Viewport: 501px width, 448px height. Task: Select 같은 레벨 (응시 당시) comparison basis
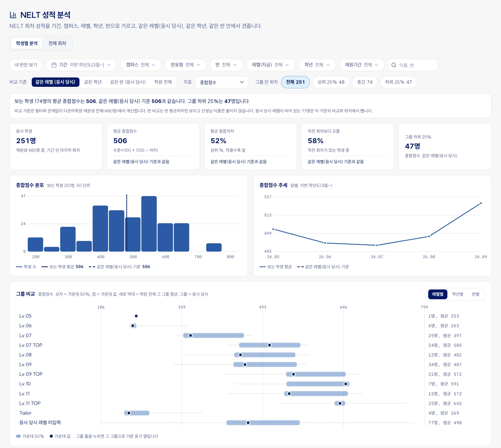click(55, 82)
